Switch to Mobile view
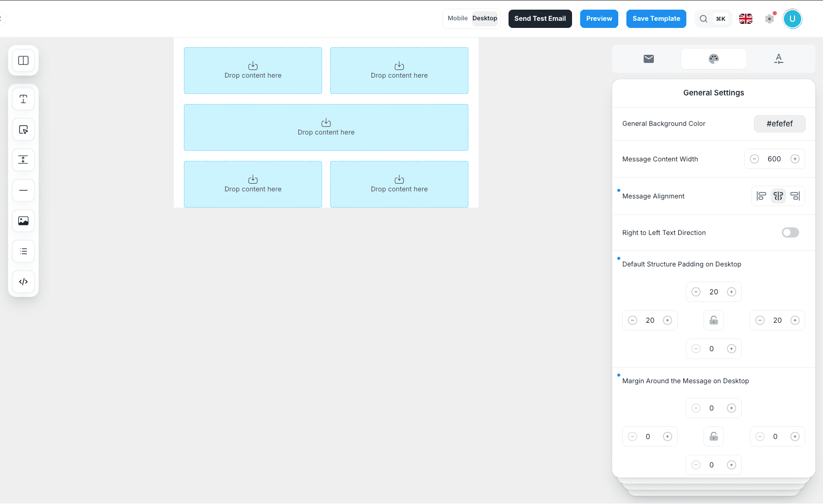 458,18
